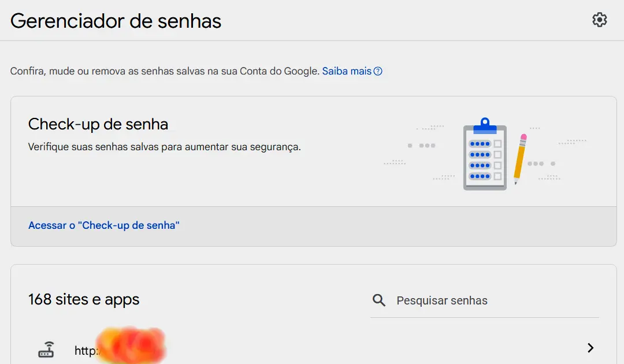Click the "Pesquisar senhas" search field
Viewport: 624px width, 364px height.
[485, 300]
